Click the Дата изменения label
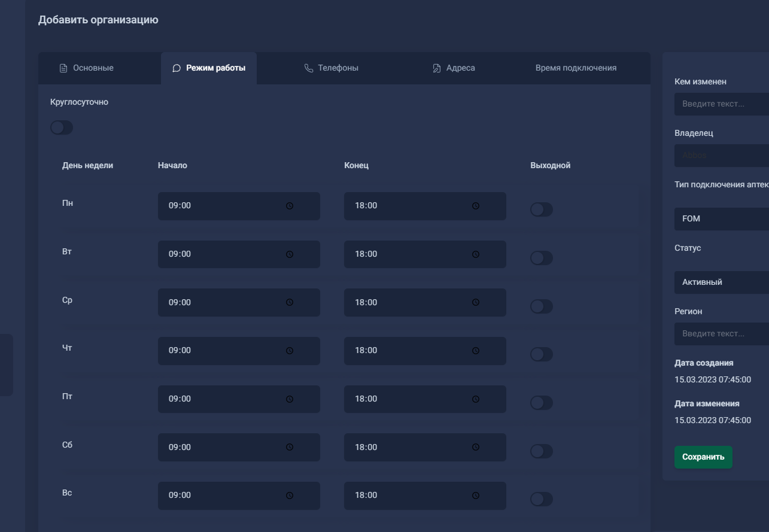This screenshot has height=532, width=769. tap(707, 403)
